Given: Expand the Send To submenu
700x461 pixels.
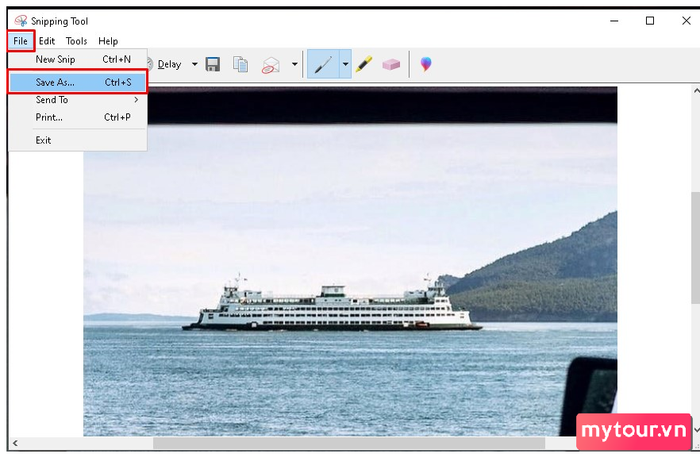Looking at the screenshot, I should coord(78,100).
